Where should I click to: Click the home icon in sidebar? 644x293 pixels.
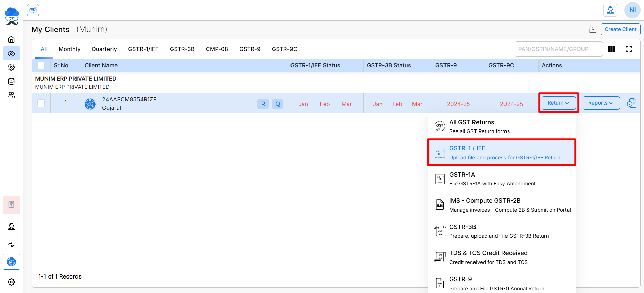pyautogui.click(x=11, y=39)
